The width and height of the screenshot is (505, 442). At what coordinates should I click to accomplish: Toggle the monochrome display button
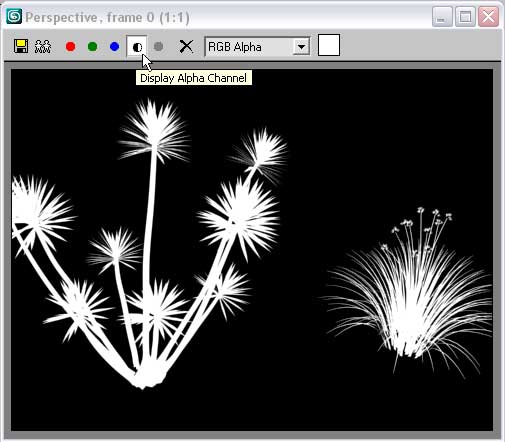(x=159, y=46)
